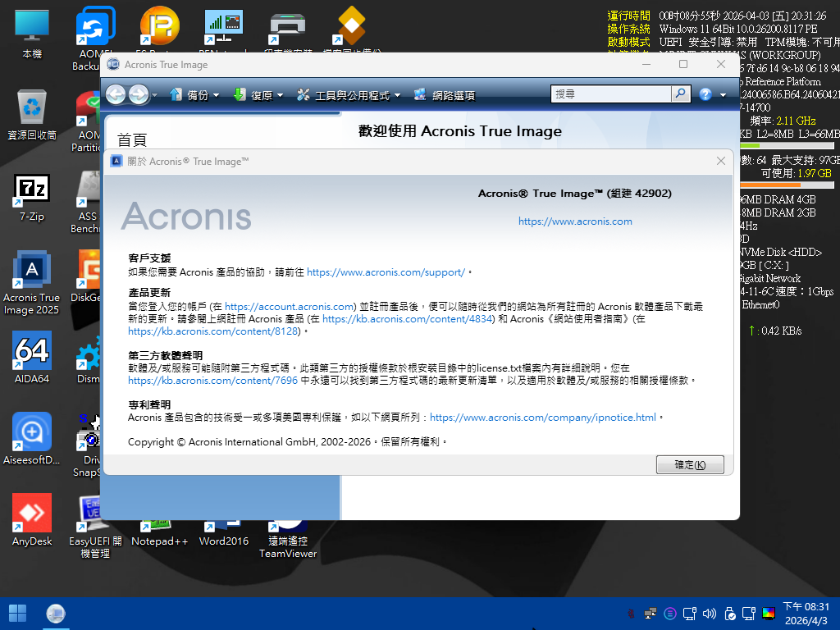Screen dimensions: 840x630
Task: Click the 確定(K) button
Action: [x=690, y=465]
